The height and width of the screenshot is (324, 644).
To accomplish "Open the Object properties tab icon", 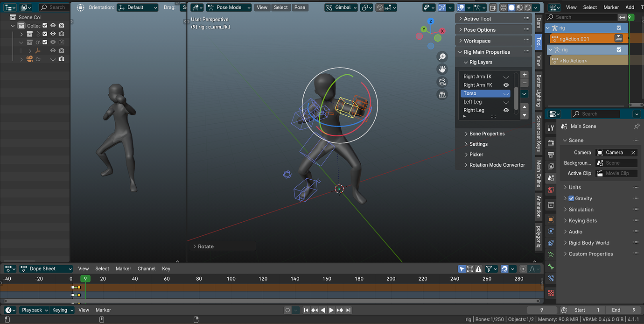I will point(551,219).
